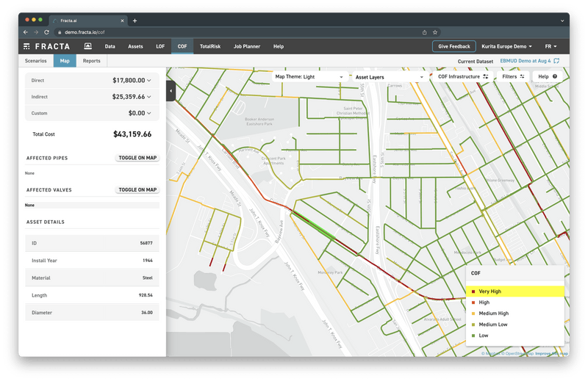This screenshot has height=381, width=588.
Task: Click the Give Feedback button
Action: pyautogui.click(x=453, y=46)
